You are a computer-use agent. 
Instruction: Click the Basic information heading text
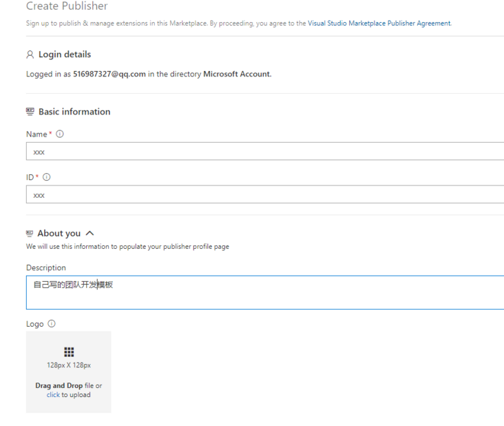pyautogui.click(x=74, y=112)
